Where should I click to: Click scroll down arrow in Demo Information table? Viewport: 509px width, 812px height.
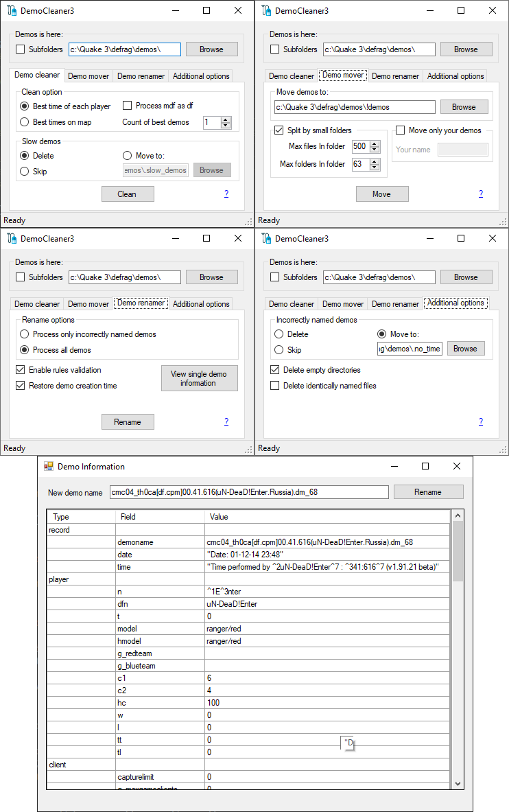[458, 784]
